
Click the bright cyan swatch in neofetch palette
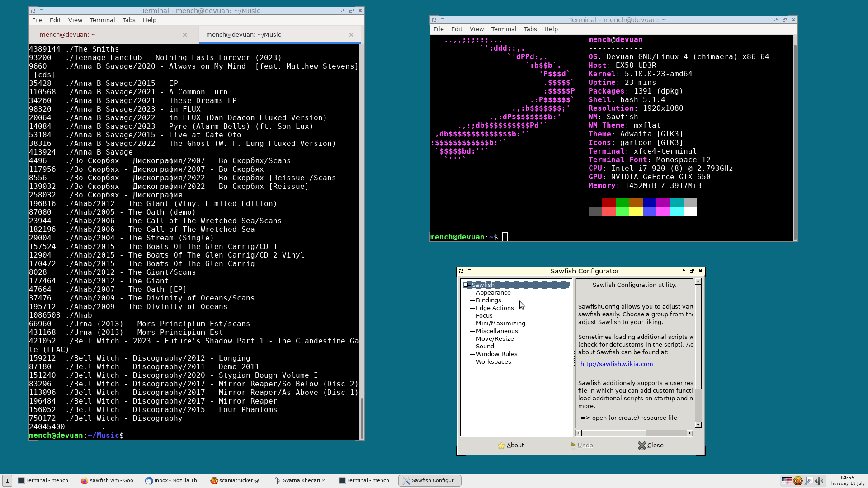point(677,211)
